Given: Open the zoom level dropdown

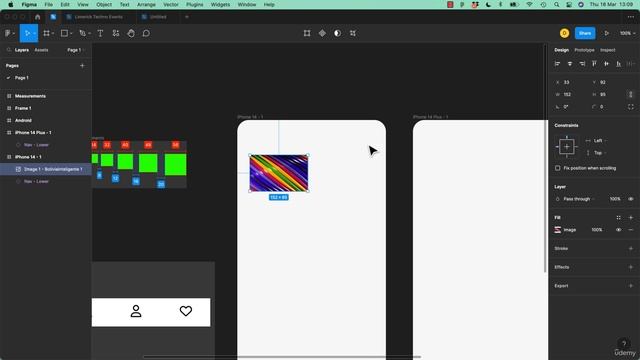Looking at the screenshot, I should (627, 33).
